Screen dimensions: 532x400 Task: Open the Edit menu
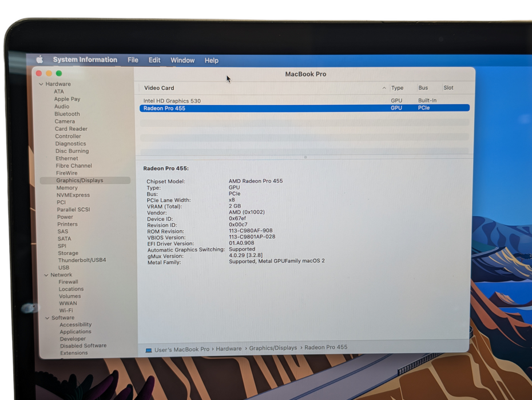tap(154, 60)
